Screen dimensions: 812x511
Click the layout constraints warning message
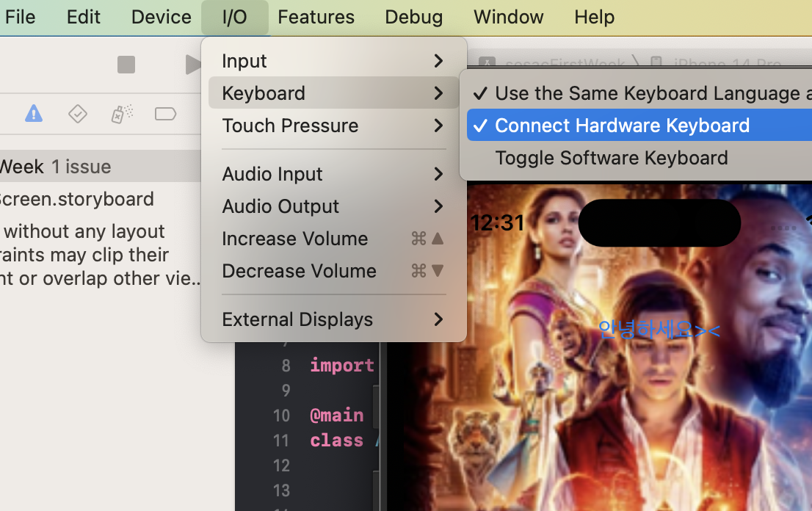[x=101, y=255]
